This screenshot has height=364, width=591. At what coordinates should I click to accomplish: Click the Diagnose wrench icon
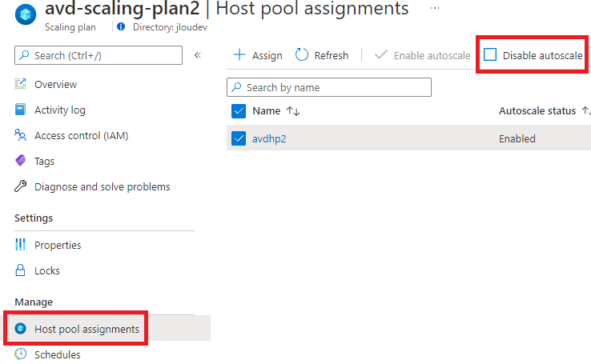pyautogui.click(x=20, y=186)
